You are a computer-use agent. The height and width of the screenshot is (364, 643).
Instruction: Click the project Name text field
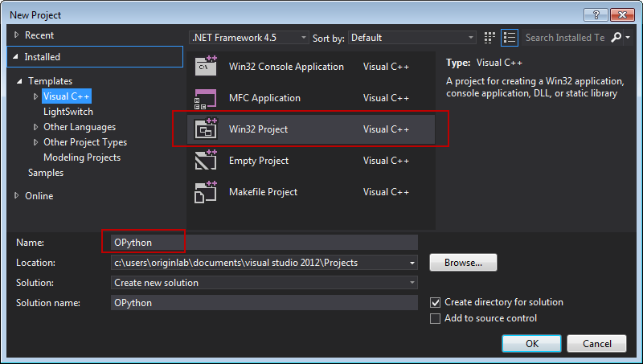(x=264, y=242)
